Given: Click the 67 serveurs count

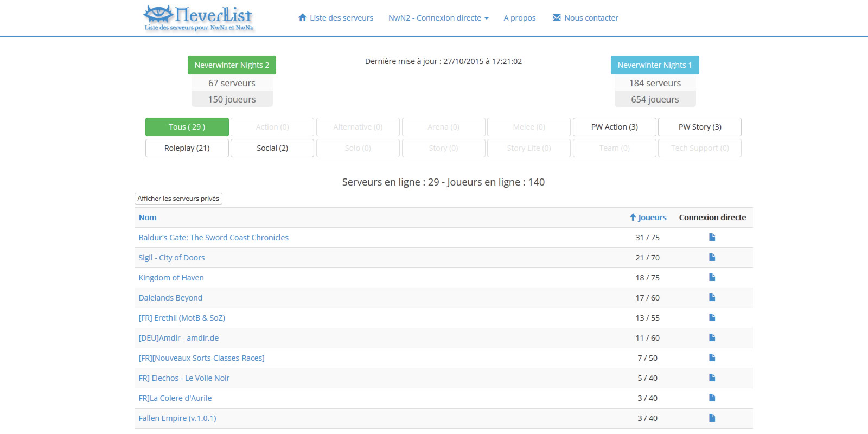Looking at the screenshot, I should [232, 83].
